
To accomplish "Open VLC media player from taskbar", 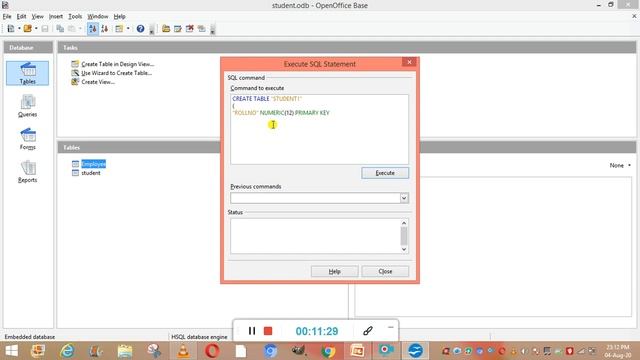I will (x=183, y=351).
